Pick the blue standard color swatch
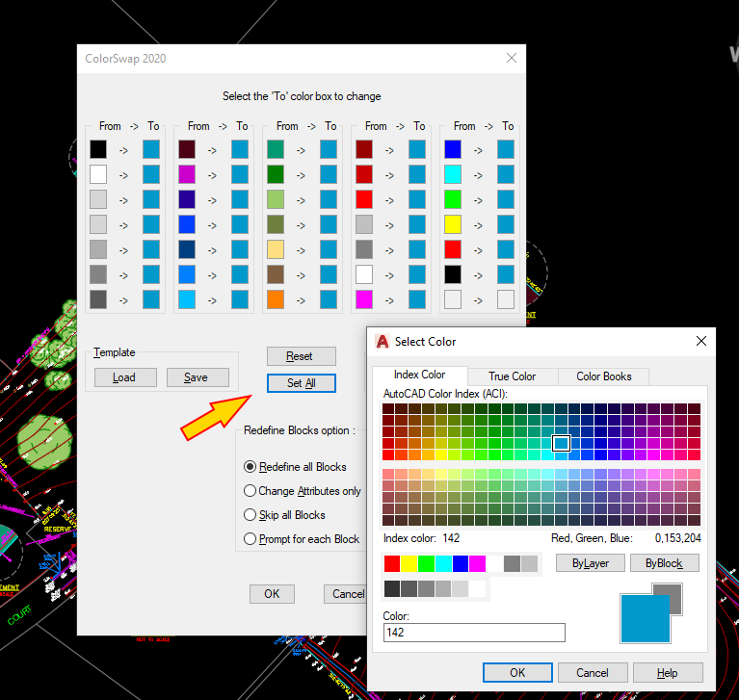739x700 pixels. pyautogui.click(x=461, y=563)
